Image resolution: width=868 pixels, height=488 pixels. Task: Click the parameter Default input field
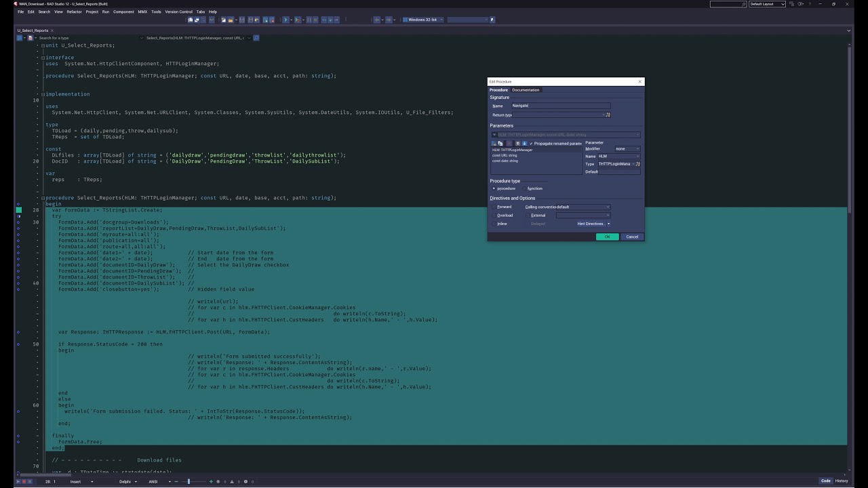(619, 171)
